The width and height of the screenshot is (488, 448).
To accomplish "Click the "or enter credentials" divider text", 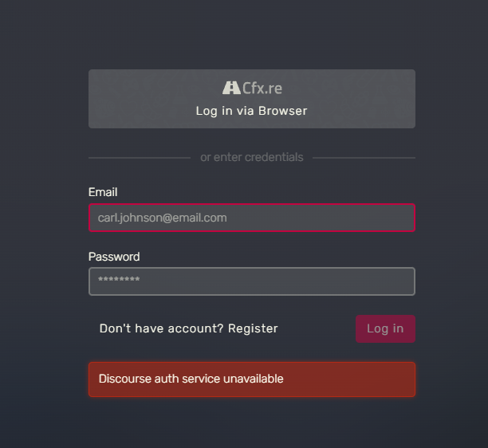I will tap(251, 158).
